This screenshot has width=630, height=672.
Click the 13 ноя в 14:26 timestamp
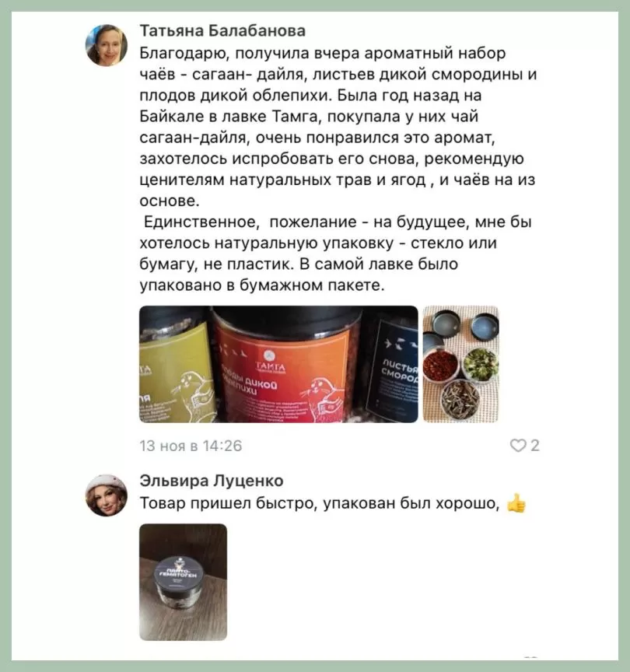[191, 446]
